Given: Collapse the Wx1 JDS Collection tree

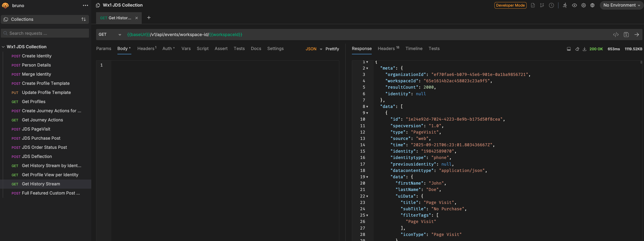Looking at the screenshot, I should (3, 47).
